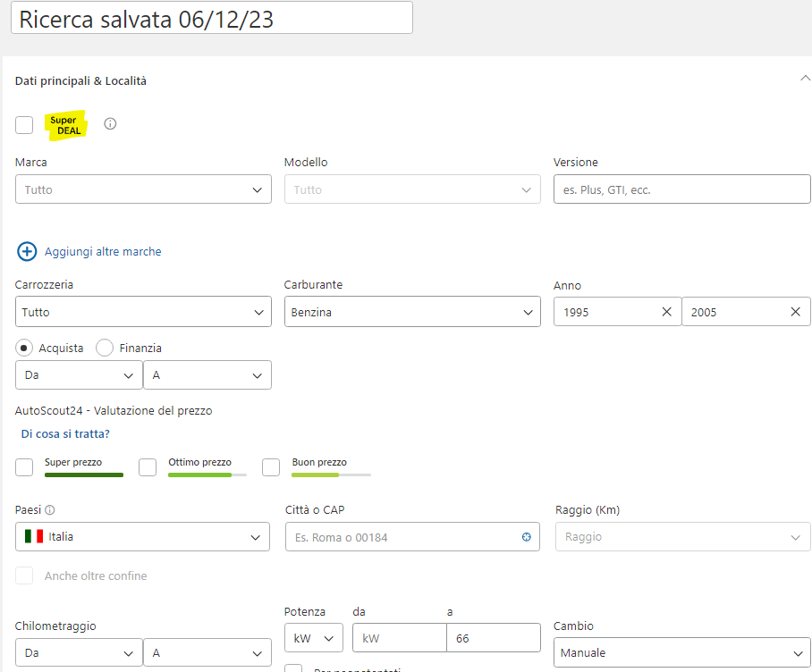Tick the Super prezzo checkbox
This screenshot has width=812, height=672.
[x=24, y=467]
